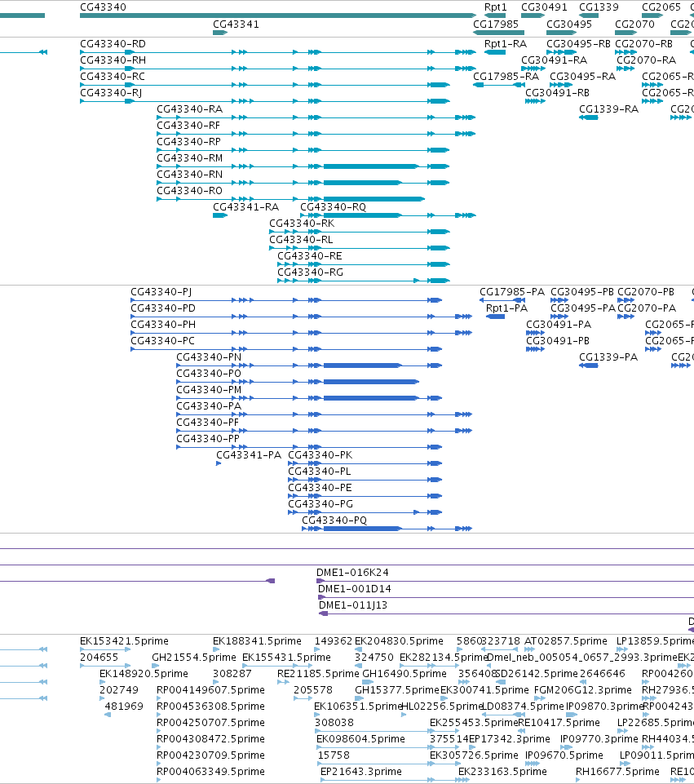Select protein CG43340-PG

point(320,504)
